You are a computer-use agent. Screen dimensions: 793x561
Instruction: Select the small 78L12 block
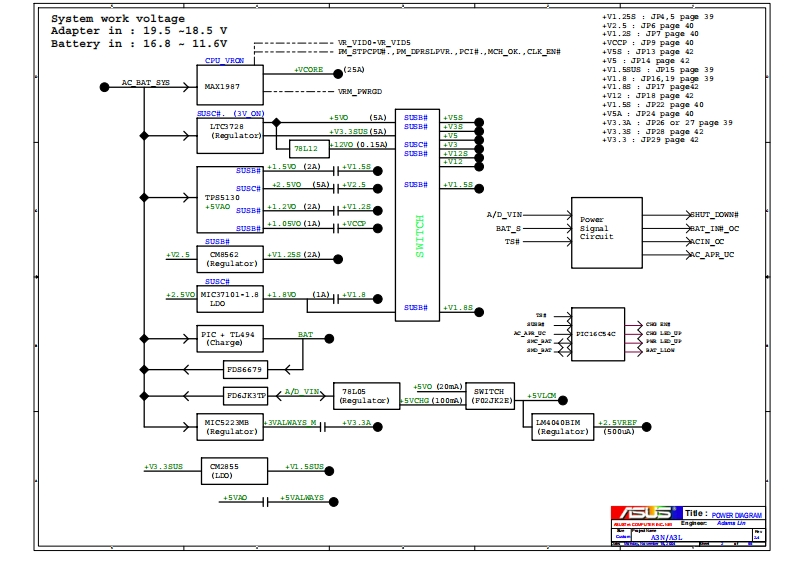[292, 147]
